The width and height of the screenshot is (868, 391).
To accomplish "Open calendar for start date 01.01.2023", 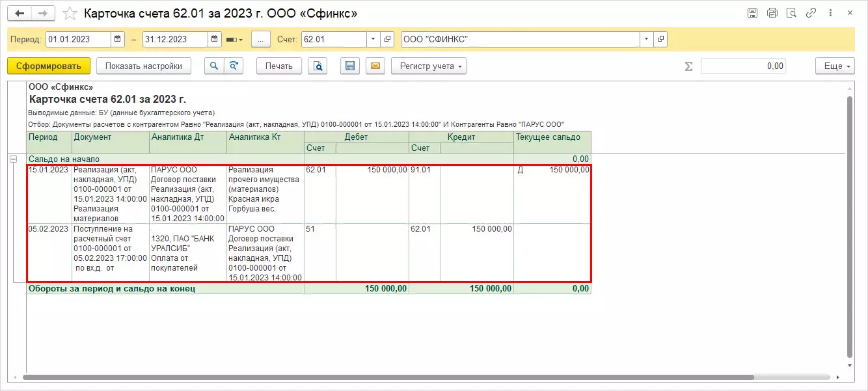I will click(x=118, y=39).
